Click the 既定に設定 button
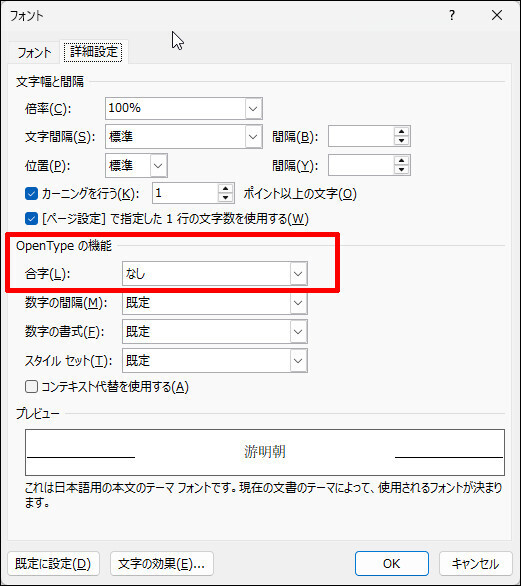Viewport: 521px width, 586px height. pos(53,564)
